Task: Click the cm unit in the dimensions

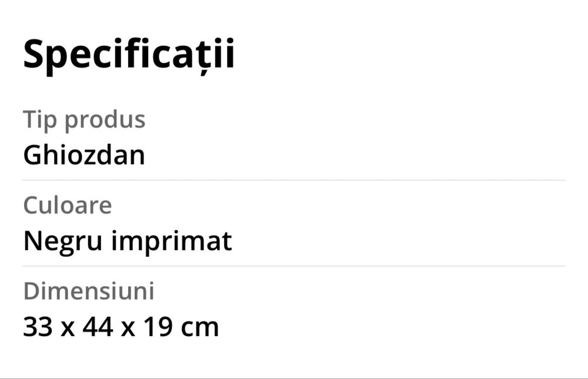Action: (x=200, y=327)
